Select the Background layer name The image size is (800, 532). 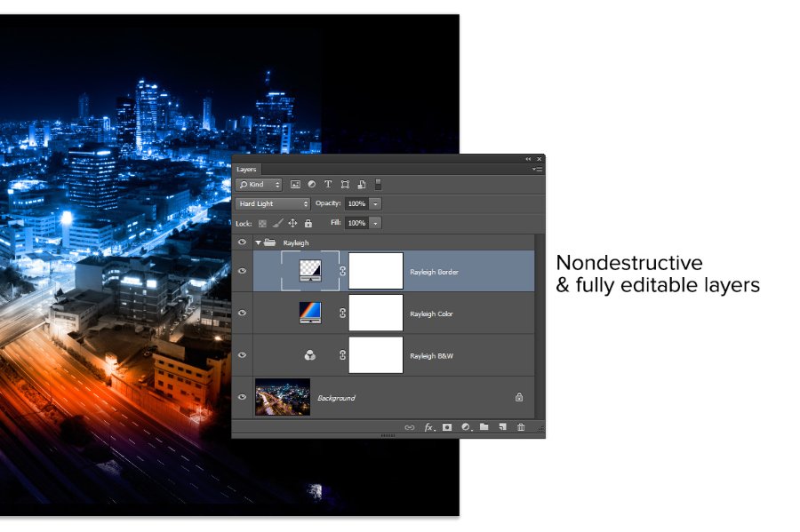pyautogui.click(x=336, y=398)
